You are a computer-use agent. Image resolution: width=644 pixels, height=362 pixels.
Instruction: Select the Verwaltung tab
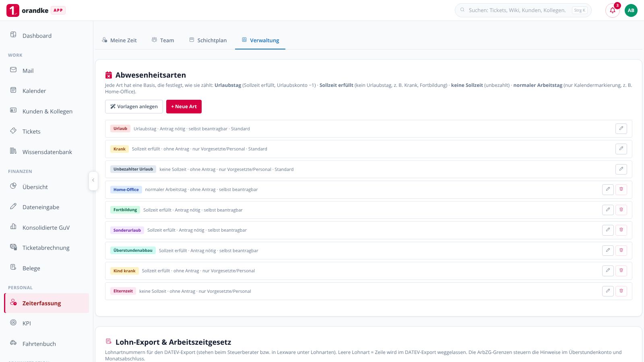[x=260, y=40]
